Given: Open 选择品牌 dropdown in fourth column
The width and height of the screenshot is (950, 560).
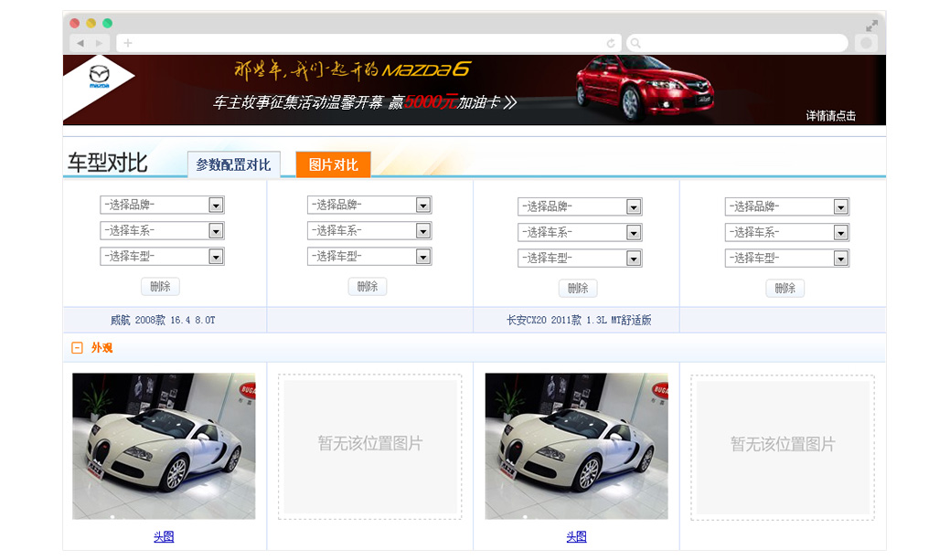Looking at the screenshot, I should pyautogui.click(x=787, y=206).
